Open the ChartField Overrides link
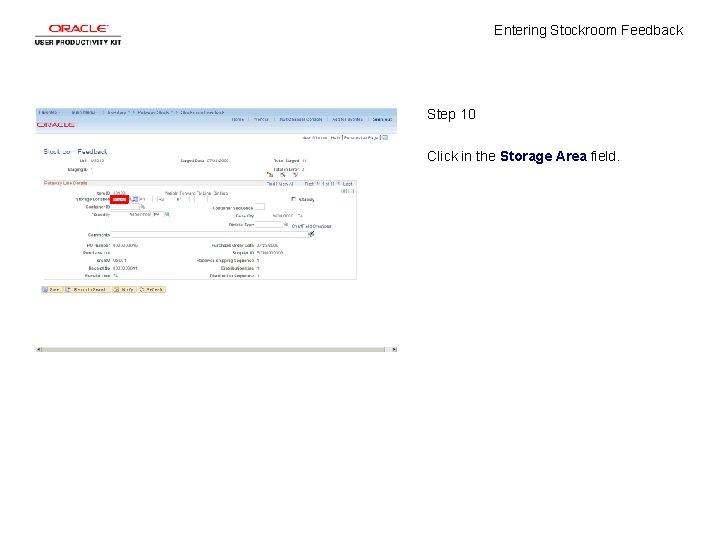Image resolution: width=720 pixels, height=540 pixels. (x=311, y=226)
